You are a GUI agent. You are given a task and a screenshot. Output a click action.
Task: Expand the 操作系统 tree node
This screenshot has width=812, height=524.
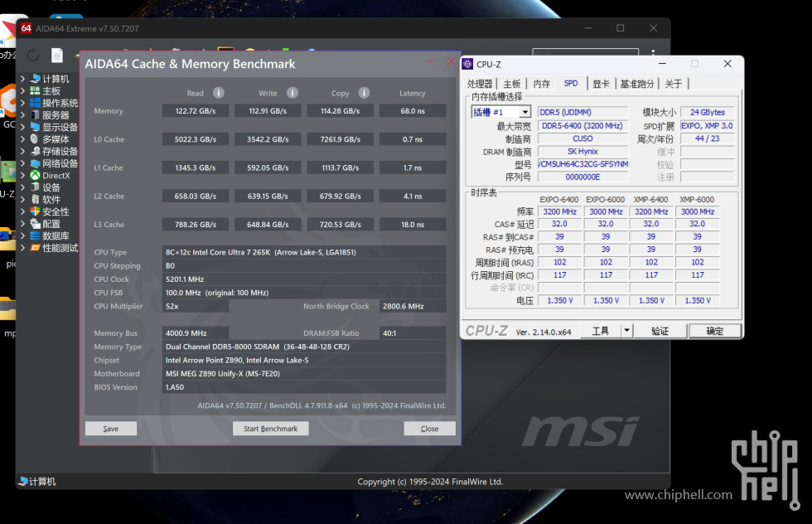[x=23, y=103]
